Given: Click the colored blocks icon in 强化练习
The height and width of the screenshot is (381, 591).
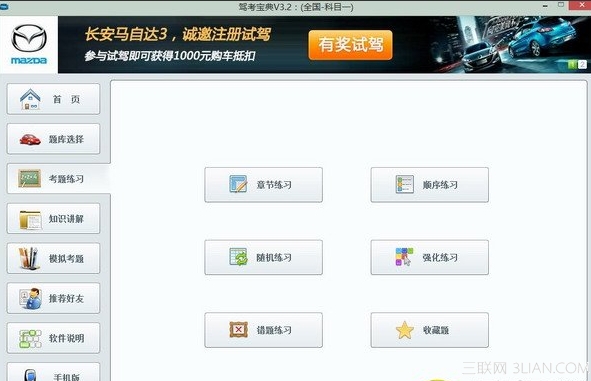Looking at the screenshot, I should click(x=404, y=257).
